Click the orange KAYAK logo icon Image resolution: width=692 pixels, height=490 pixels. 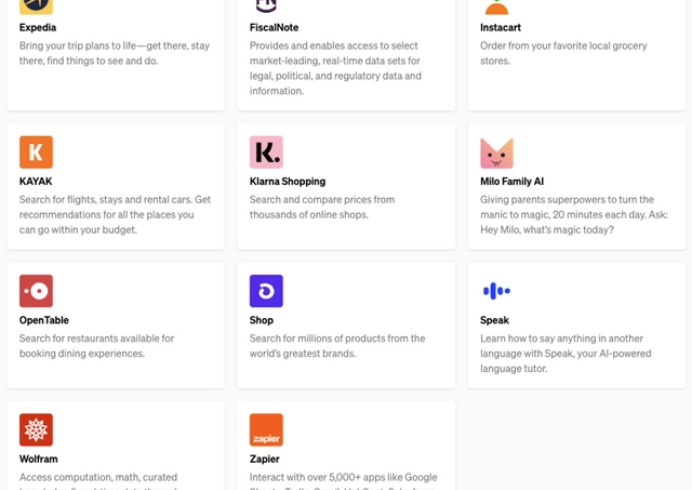[36, 152]
